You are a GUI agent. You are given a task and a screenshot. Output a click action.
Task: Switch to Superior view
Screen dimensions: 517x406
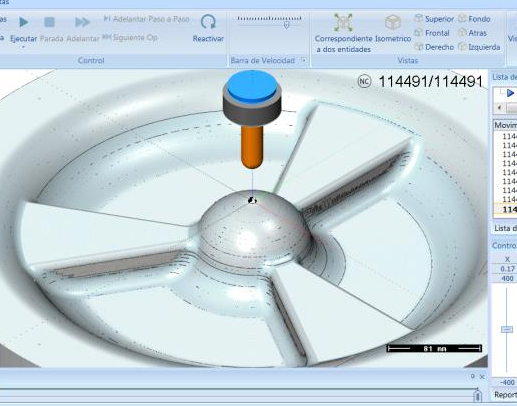(434, 19)
